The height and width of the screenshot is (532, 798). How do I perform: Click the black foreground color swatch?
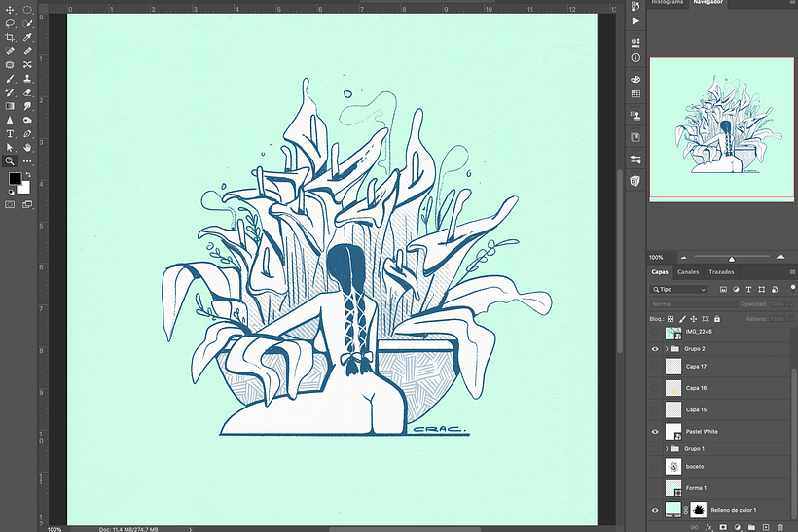tap(15, 179)
